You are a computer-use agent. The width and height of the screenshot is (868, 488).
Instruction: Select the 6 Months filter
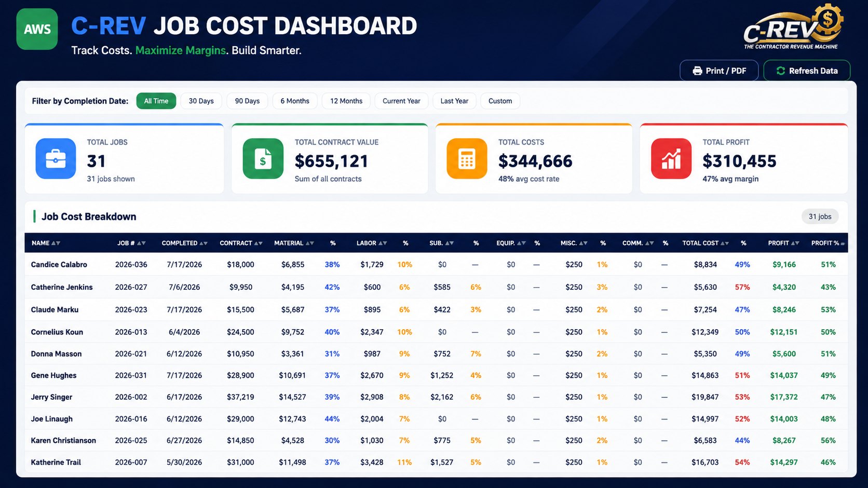coord(295,101)
